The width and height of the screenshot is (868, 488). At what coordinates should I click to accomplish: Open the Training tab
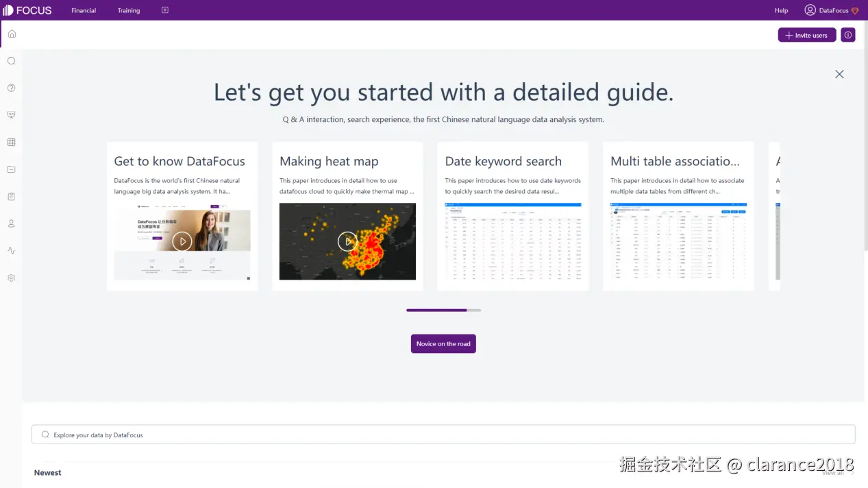point(129,11)
